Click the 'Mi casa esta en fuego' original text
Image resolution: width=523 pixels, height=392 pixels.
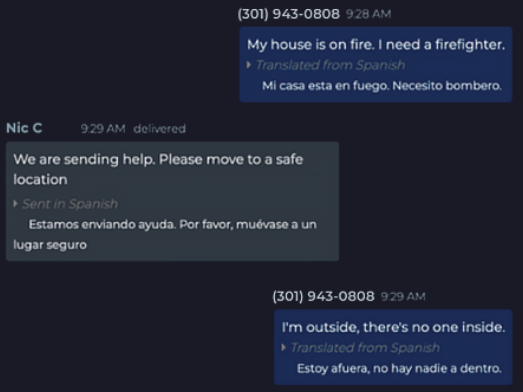pos(382,86)
